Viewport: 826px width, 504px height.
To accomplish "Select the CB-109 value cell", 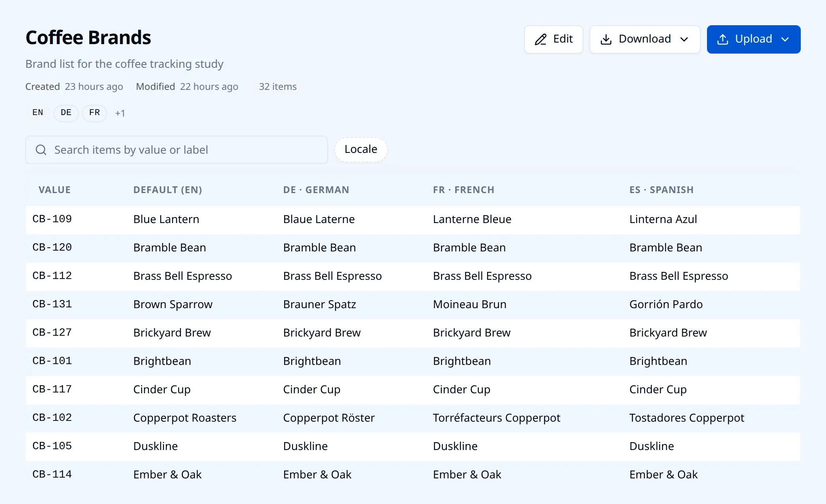I will click(52, 219).
